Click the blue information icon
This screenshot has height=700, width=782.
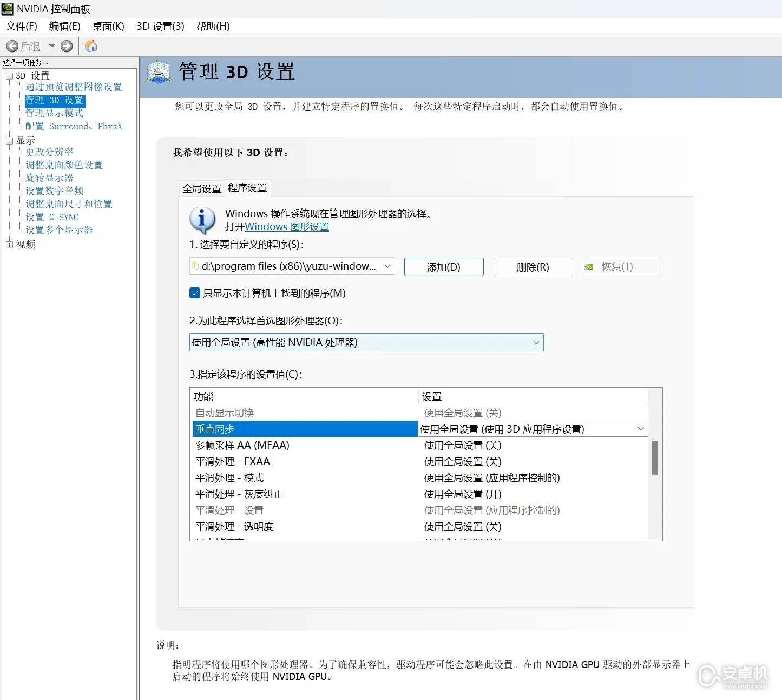click(203, 220)
